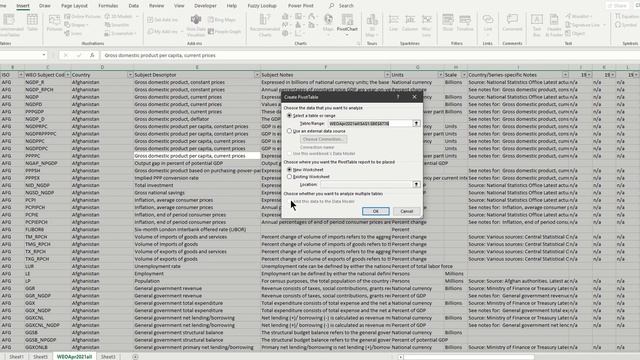Cancel the Create PivotTable dialog

click(x=407, y=211)
